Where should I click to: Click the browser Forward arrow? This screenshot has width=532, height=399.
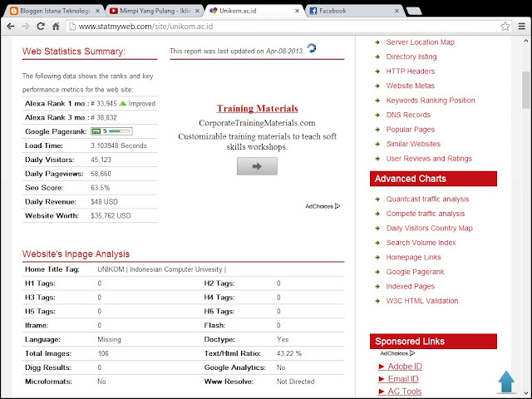[26, 26]
